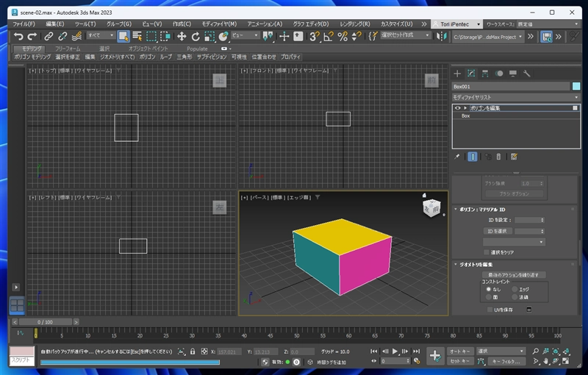Toggle Show End Result button in stack
Viewport: 588px width, 375px height.
(473, 157)
